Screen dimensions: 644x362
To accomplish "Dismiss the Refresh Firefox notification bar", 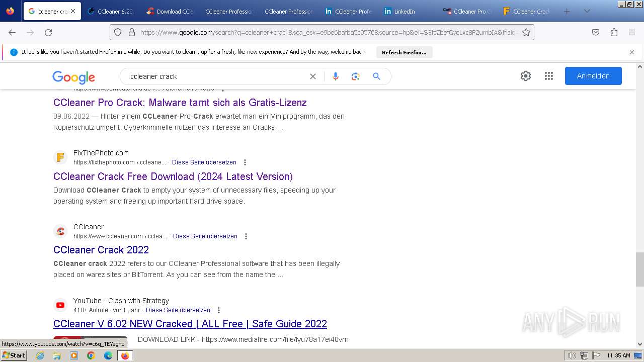I will tap(632, 52).
